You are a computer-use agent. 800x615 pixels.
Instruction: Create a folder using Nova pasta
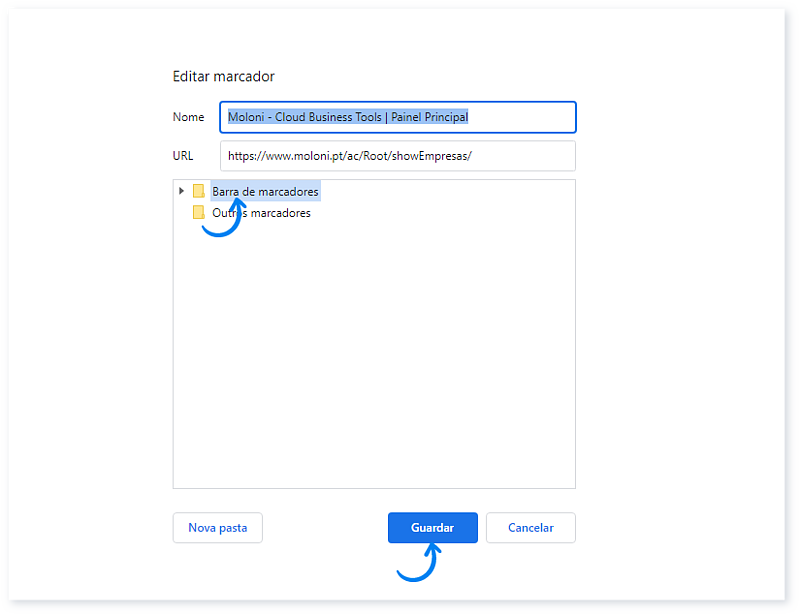point(217,527)
